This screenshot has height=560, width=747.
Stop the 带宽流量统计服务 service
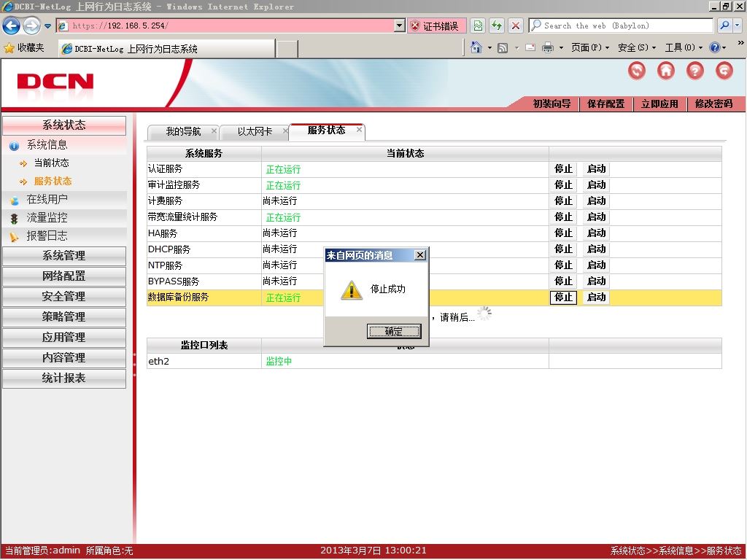click(563, 217)
